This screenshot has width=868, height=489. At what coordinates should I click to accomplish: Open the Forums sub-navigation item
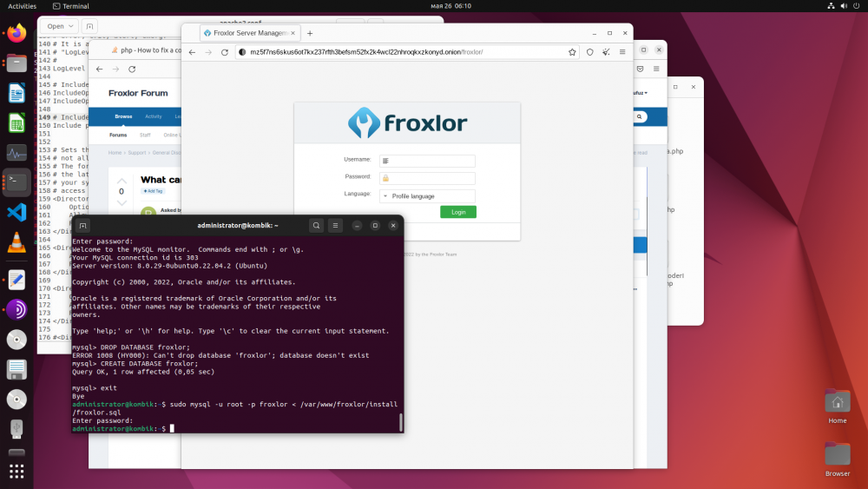pyautogui.click(x=118, y=135)
